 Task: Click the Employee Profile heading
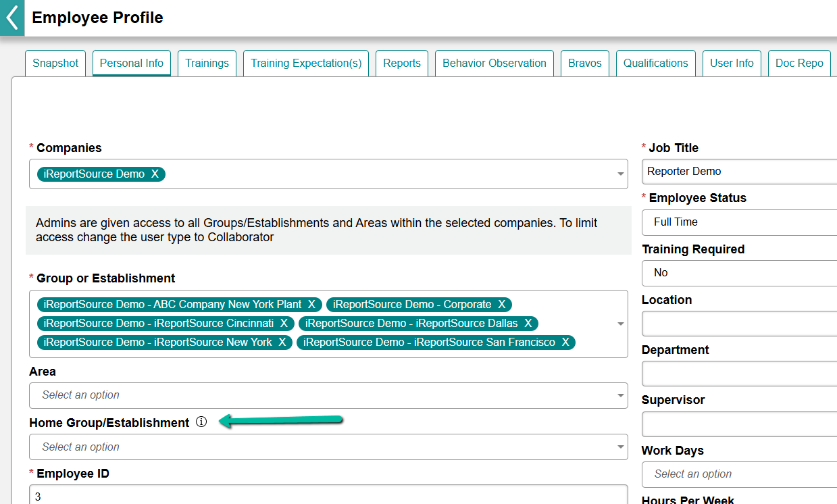[x=97, y=18]
